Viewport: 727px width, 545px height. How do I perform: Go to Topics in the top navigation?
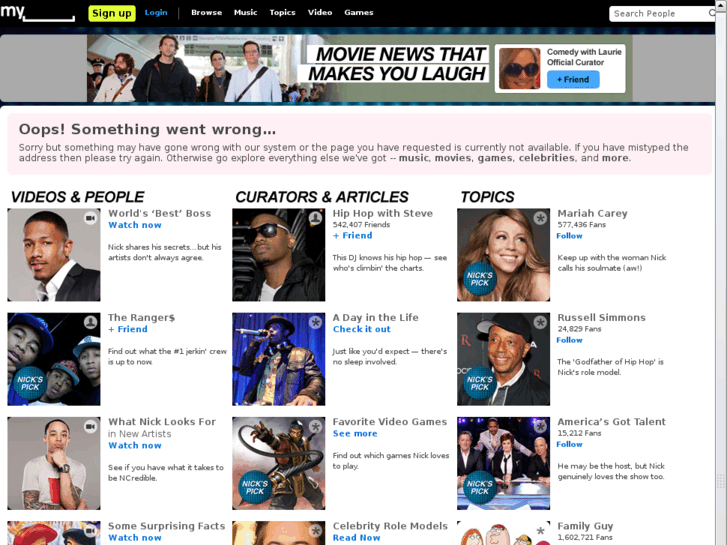pyautogui.click(x=282, y=13)
